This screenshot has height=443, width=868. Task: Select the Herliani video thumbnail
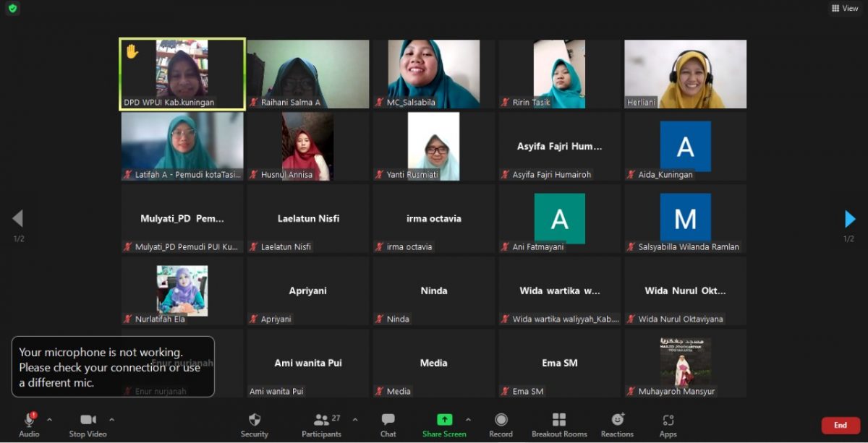pos(685,74)
